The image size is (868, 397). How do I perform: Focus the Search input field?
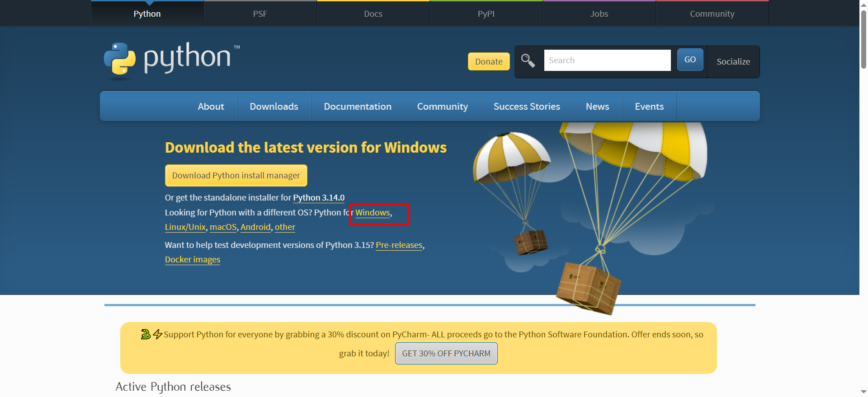pos(607,60)
